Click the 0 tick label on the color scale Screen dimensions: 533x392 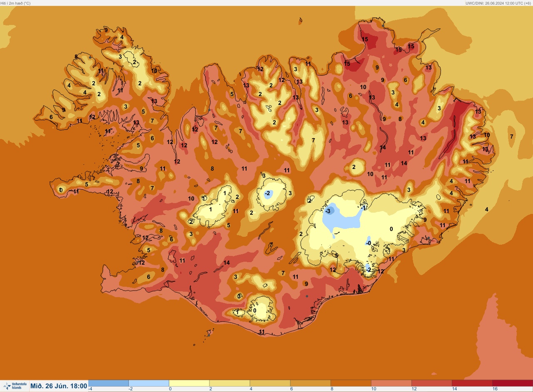170,389
